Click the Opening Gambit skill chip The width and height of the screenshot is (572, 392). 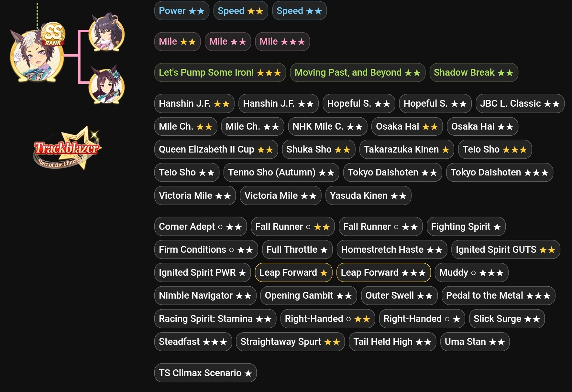coord(309,295)
